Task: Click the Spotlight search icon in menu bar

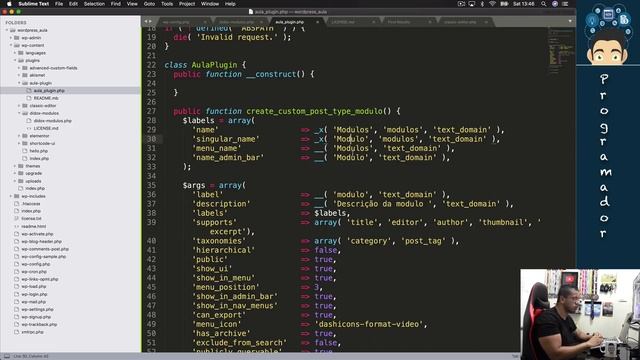Action: tap(544, 4)
